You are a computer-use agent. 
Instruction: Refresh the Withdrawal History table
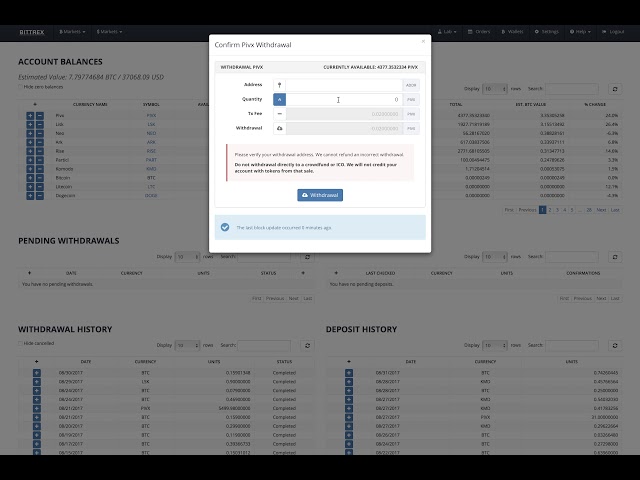click(307, 346)
